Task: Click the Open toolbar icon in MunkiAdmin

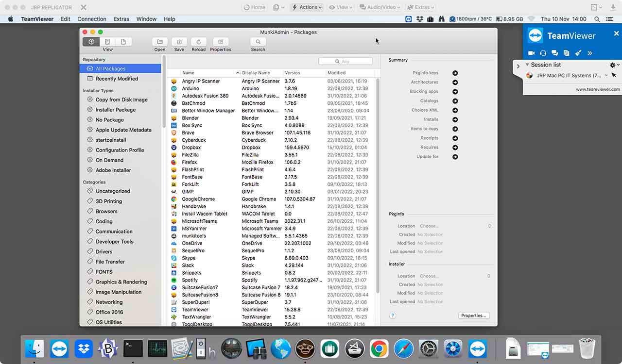Action: 160,42
